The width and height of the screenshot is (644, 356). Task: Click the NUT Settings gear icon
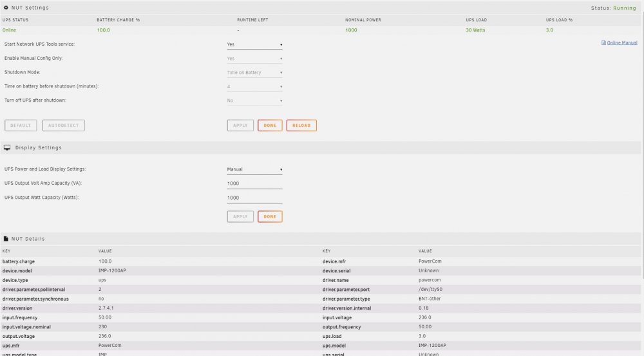(6, 7)
